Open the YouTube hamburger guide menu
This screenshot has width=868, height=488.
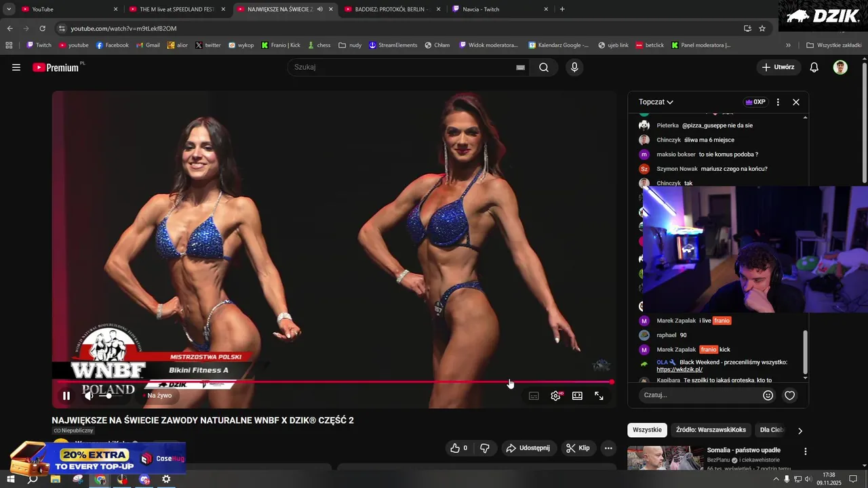pos(16,67)
